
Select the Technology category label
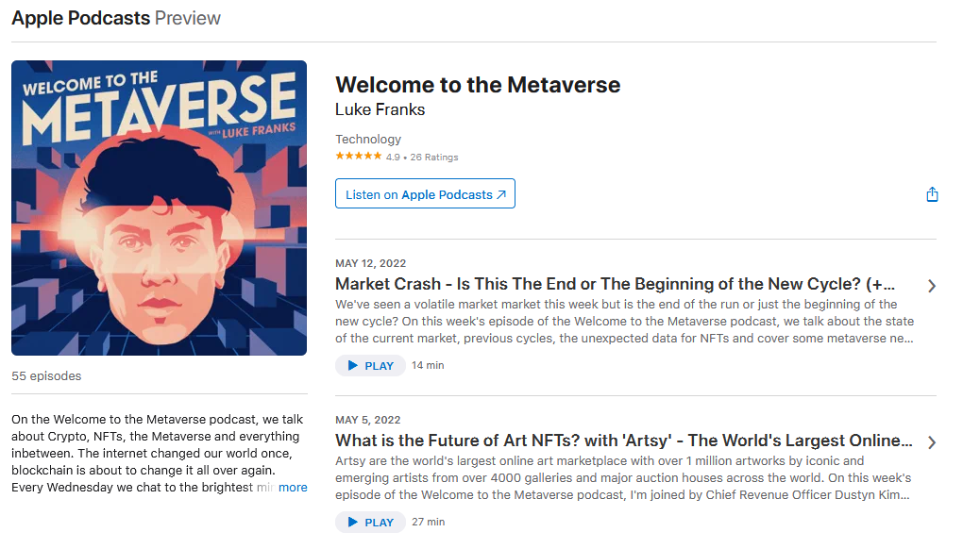(368, 140)
